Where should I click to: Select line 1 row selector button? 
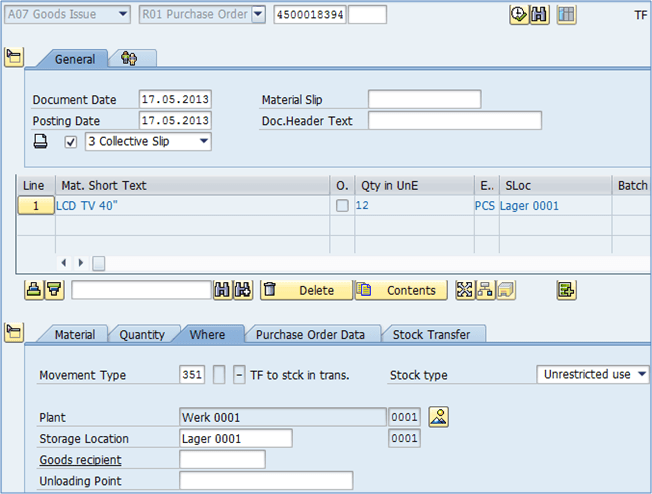35,206
